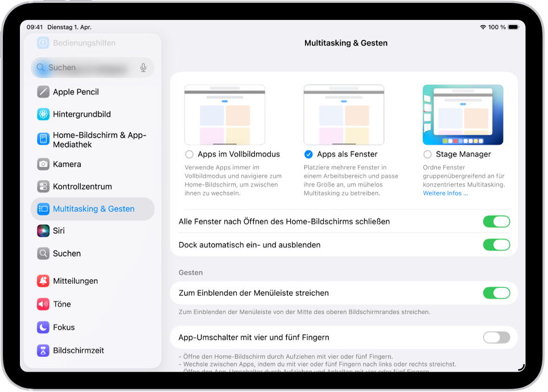548x392 pixels.
Task: Select the Hintergrundbild settings icon
Action: pos(43,114)
